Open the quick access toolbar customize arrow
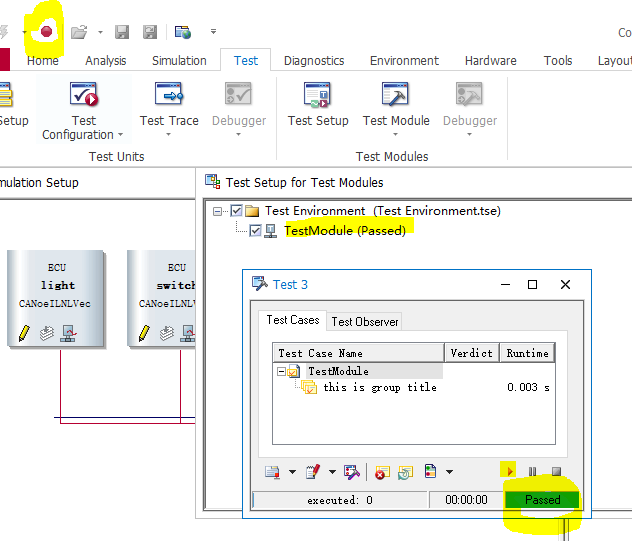This screenshot has height=541, width=632. (213, 31)
